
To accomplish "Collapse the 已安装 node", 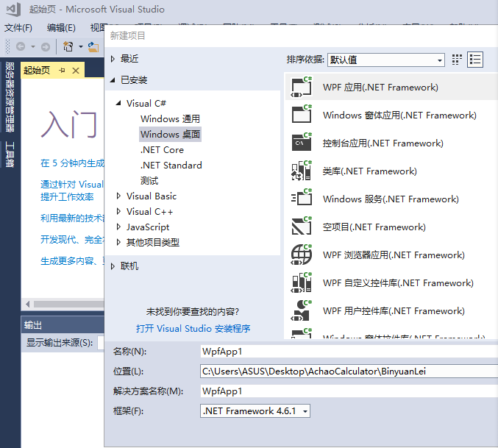I will 113,80.
